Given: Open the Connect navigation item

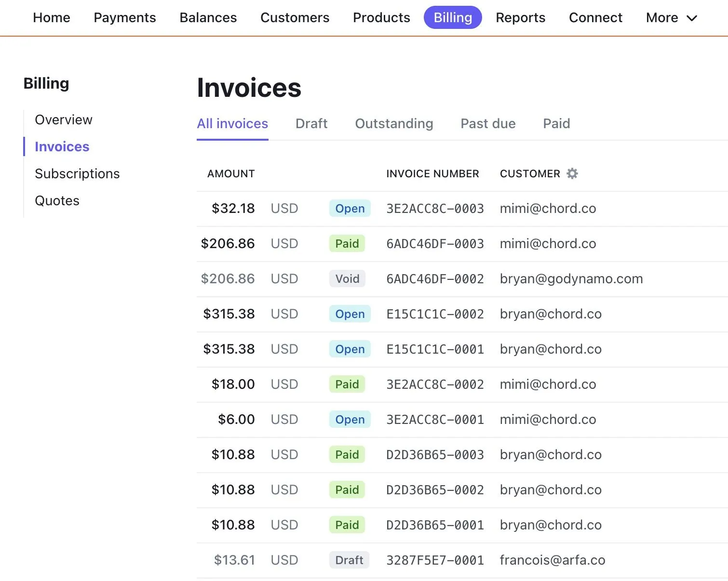Looking at the screenshot, I should [x=595, y=18].
